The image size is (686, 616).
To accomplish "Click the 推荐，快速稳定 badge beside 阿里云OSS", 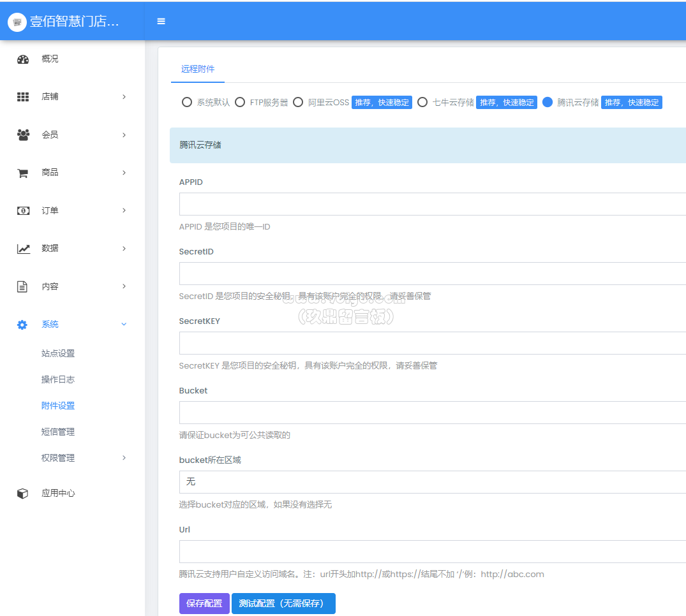I will coord(382,102).
